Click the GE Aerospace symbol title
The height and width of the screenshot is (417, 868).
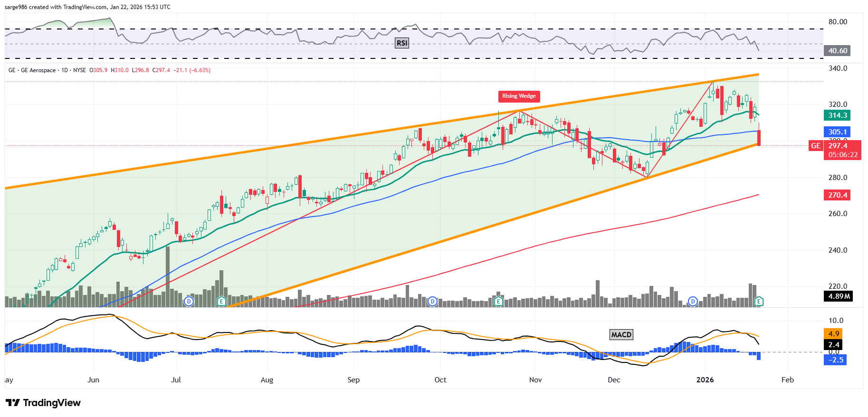point(38,70)
